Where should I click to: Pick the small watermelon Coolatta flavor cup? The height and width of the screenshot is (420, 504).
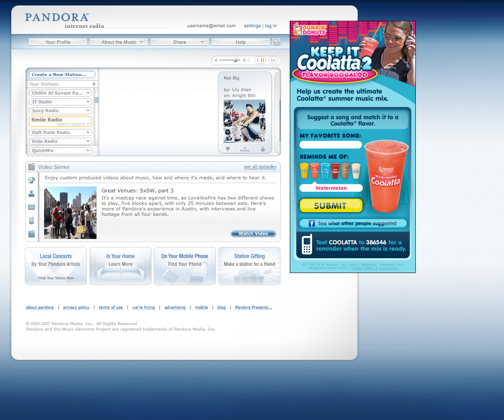coord(315,171)
